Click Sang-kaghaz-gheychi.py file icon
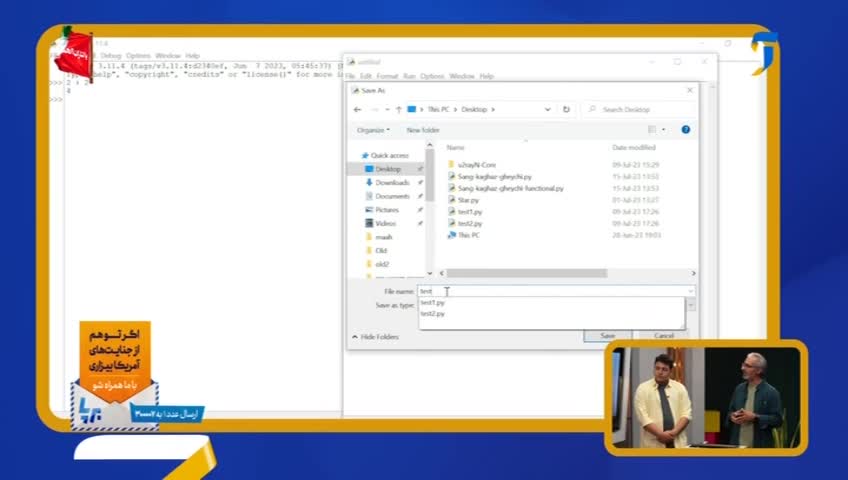The width and height of the screenshot is (848, 480). pos(451,176)
